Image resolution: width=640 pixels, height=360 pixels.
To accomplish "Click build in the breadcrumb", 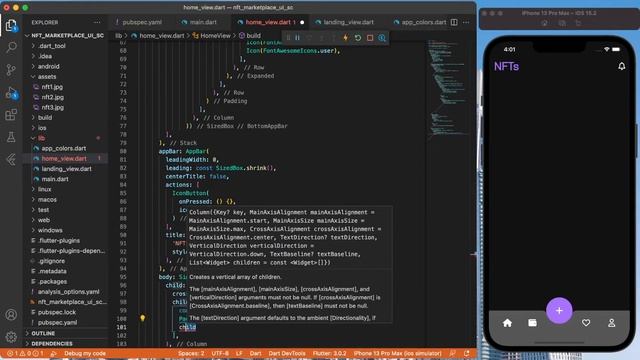I will click(253, 36).
